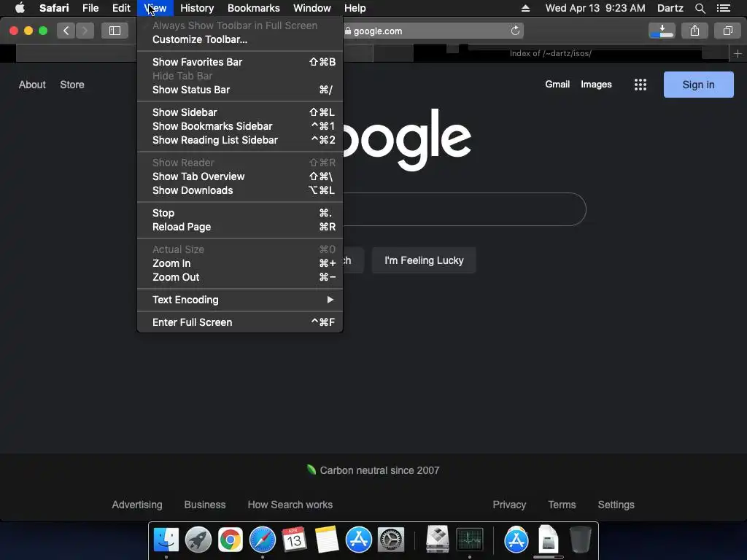747x560 pixels.
Task: Open Notification Center list icon
Action: pos(724,8)
